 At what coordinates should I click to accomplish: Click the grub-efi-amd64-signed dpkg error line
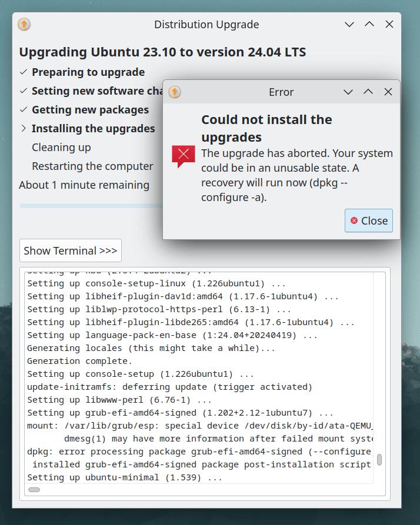pyautogui.click(x=199, y=452)
